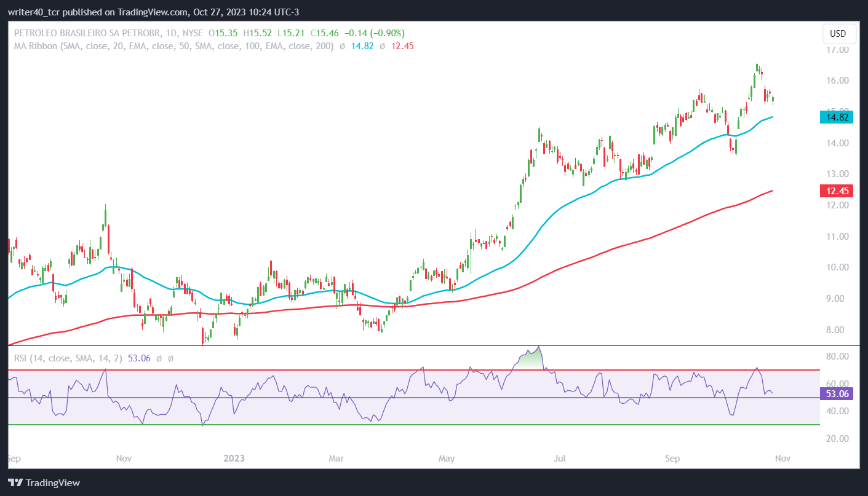Click the open price value O15.35

coord(224,33)
